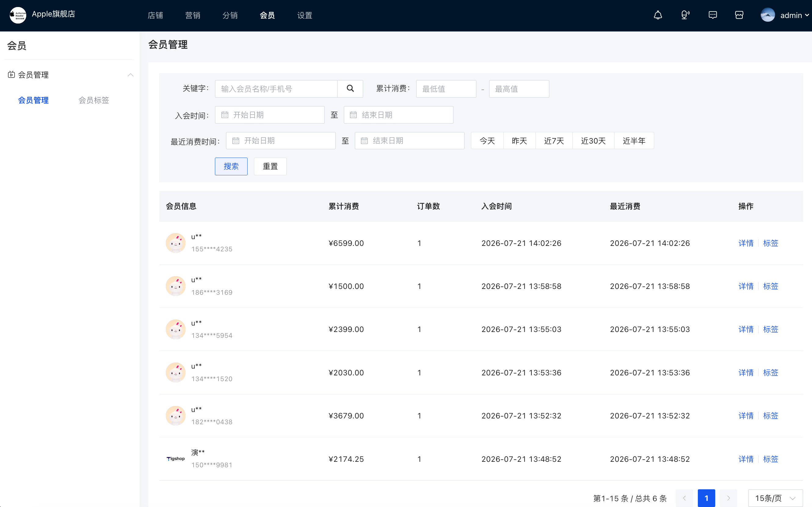Select the 近30天 quick date filter
This screenshot has width=812, height=507.
point(593,140)
